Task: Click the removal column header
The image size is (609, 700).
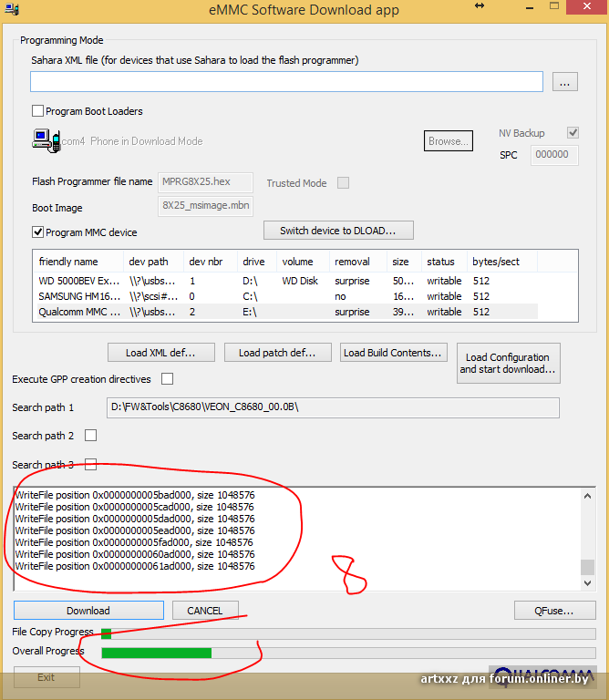Action: point(358,262)
